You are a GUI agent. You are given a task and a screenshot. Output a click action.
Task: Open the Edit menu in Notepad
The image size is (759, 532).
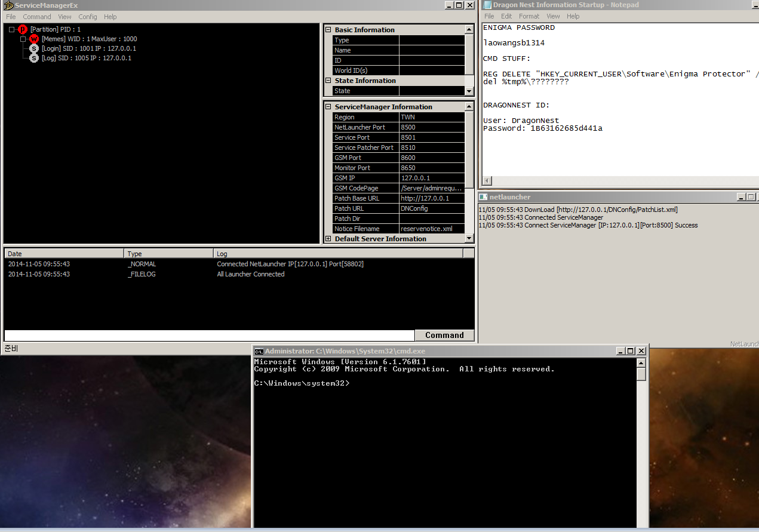click(506, 16)
